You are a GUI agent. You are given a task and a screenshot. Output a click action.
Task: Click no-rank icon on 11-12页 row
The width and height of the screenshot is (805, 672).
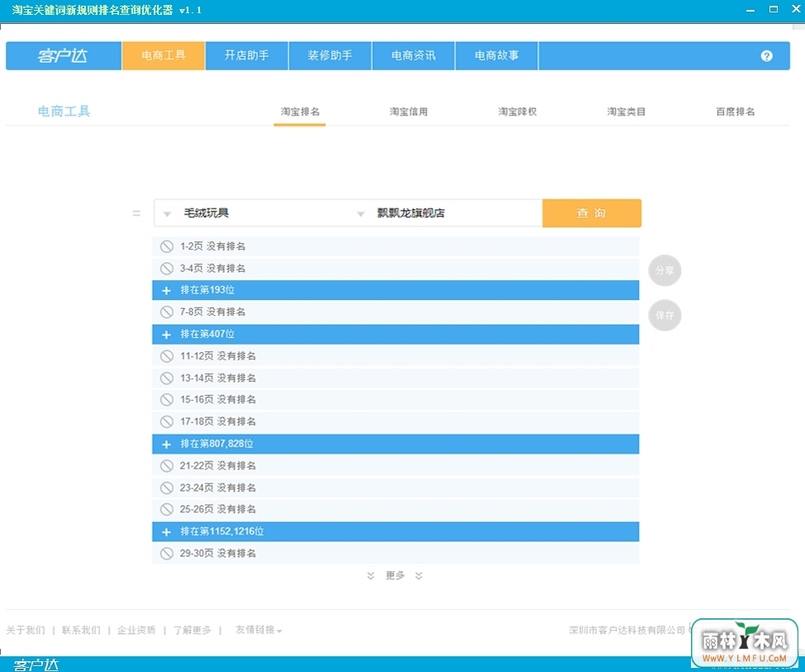pyautogui.click(x=167, y=356)
